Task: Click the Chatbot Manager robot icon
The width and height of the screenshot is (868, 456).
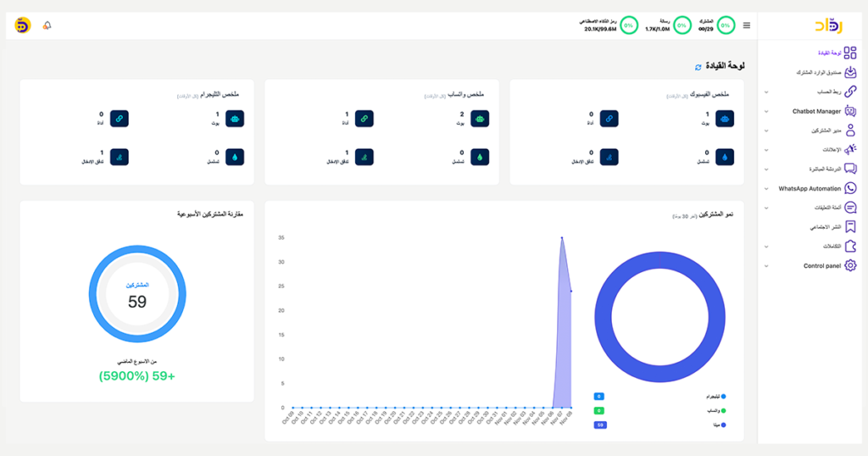Action: pyautogui.click(x=850, y=111)
